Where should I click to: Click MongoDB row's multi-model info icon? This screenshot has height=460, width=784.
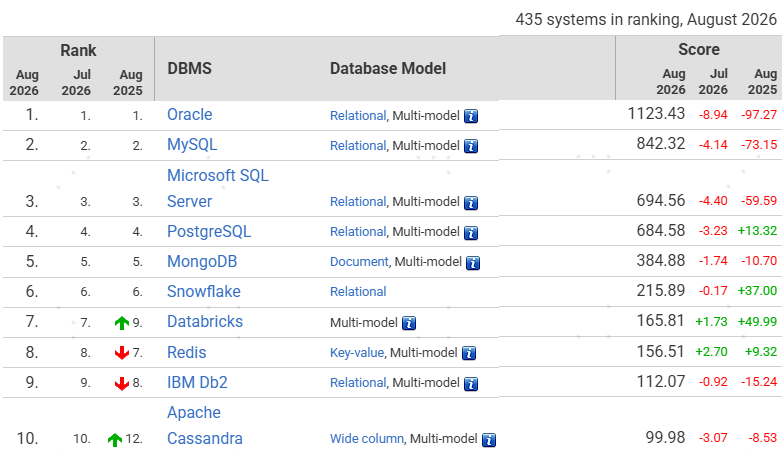tap(472, 262)
